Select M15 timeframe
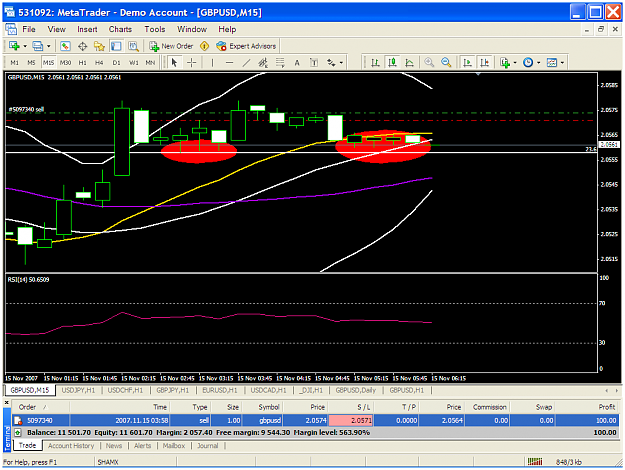625x470 pixels. point(48,63)
